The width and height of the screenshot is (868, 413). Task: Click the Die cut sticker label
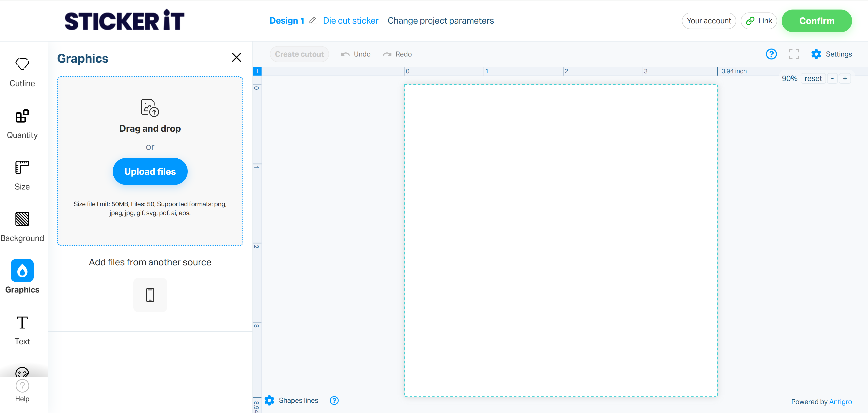(x=350, y=21)
